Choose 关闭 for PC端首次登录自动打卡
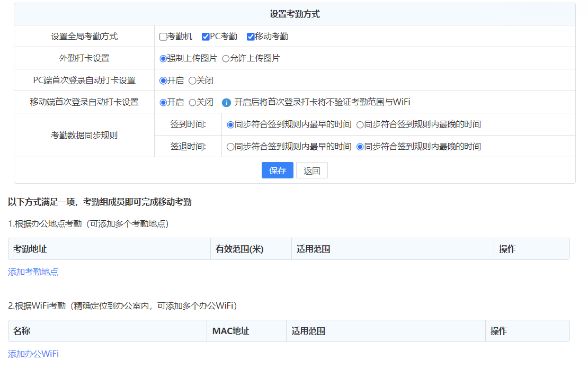This screenshot has width=588, height=369. click(192, 81)
